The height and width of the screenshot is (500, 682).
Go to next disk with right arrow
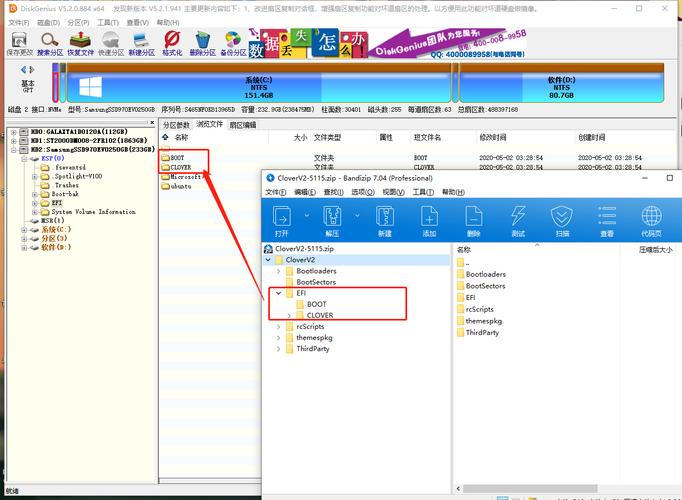click(32, 69)
